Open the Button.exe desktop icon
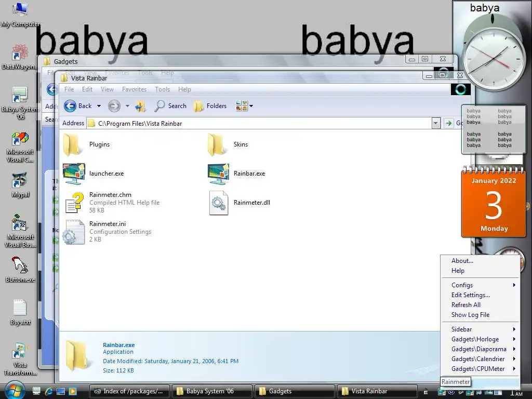This screenshot has height=399, width=532. (x=20, y=270)
